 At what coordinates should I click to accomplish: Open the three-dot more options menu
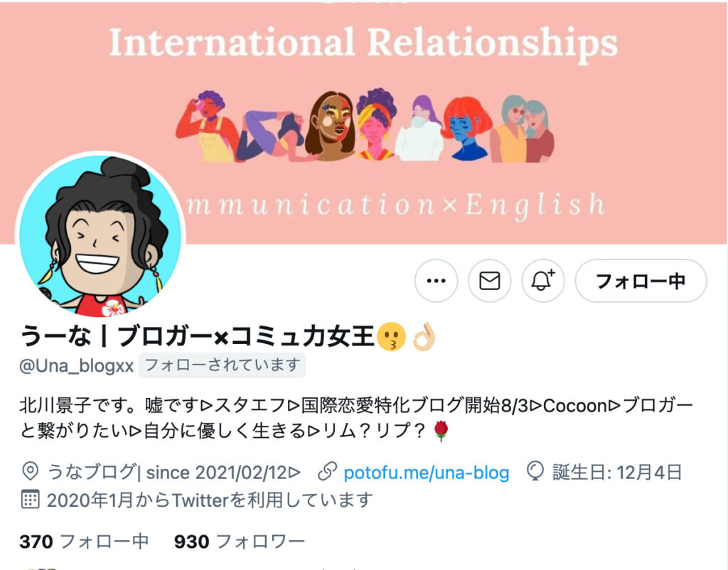[436, 281]
